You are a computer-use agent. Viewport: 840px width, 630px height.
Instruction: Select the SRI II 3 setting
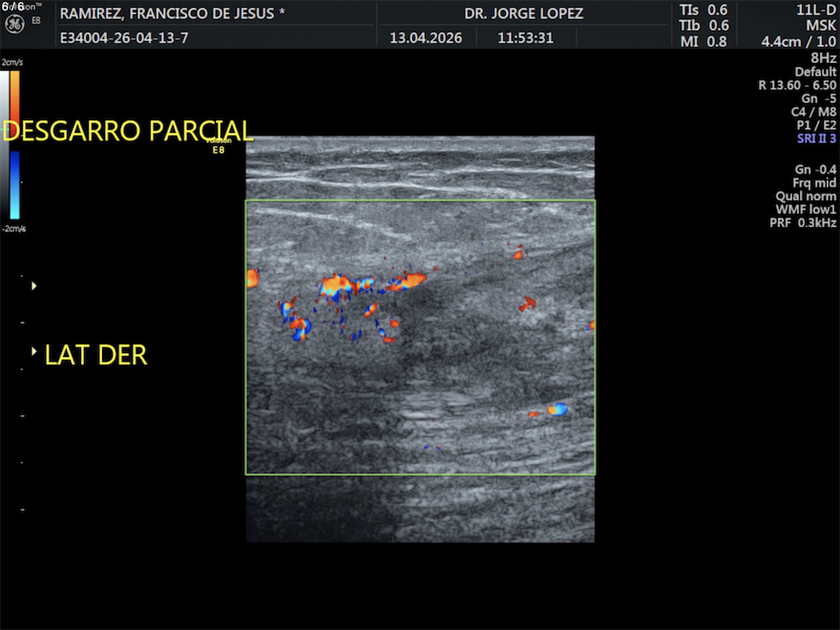816,139
